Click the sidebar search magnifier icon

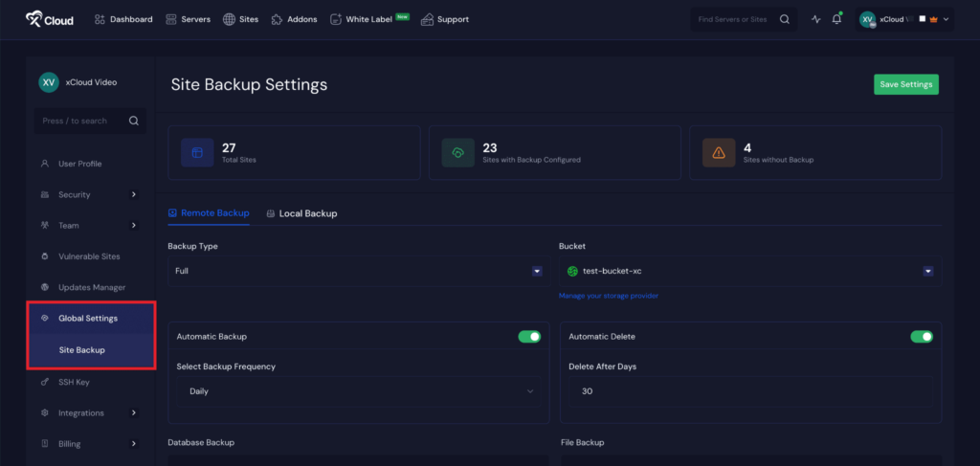134,121
